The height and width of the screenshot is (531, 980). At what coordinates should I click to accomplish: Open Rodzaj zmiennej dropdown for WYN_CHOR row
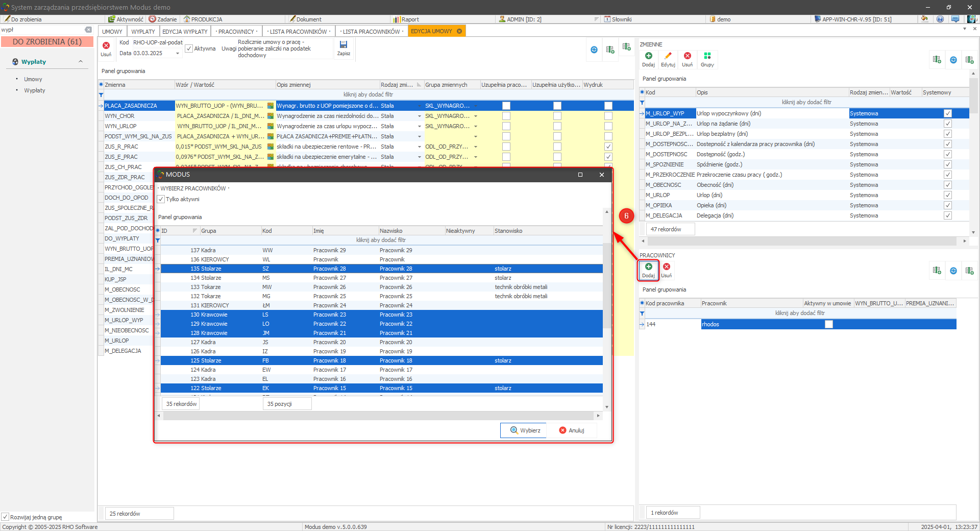(420, 116)
